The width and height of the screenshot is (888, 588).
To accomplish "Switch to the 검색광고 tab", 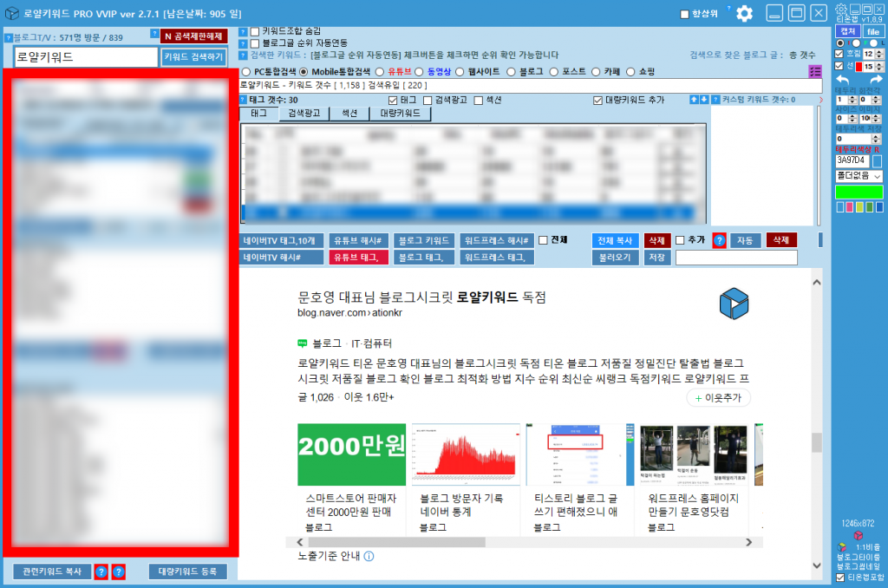I will (304, 114).
